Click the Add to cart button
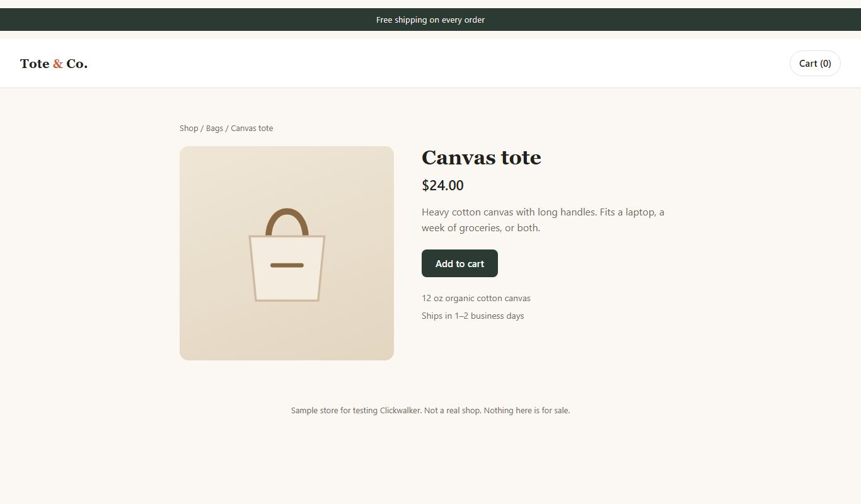Screen dimensions: 861x504 coord(459,263)
